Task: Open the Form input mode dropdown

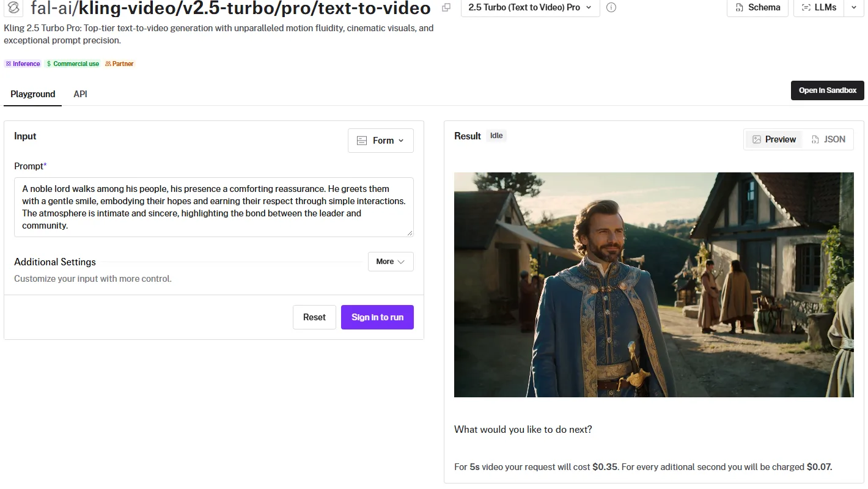Action: [381, 141]
